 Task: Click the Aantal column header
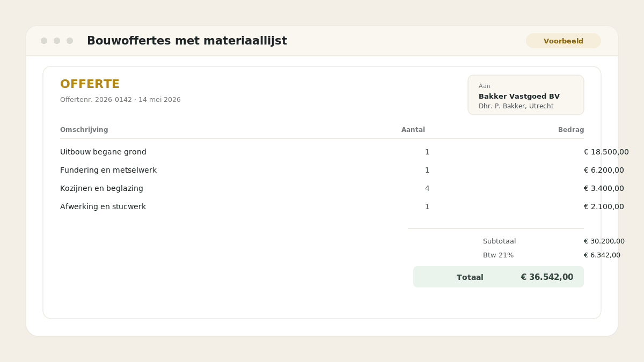click(x=413, y=130)
